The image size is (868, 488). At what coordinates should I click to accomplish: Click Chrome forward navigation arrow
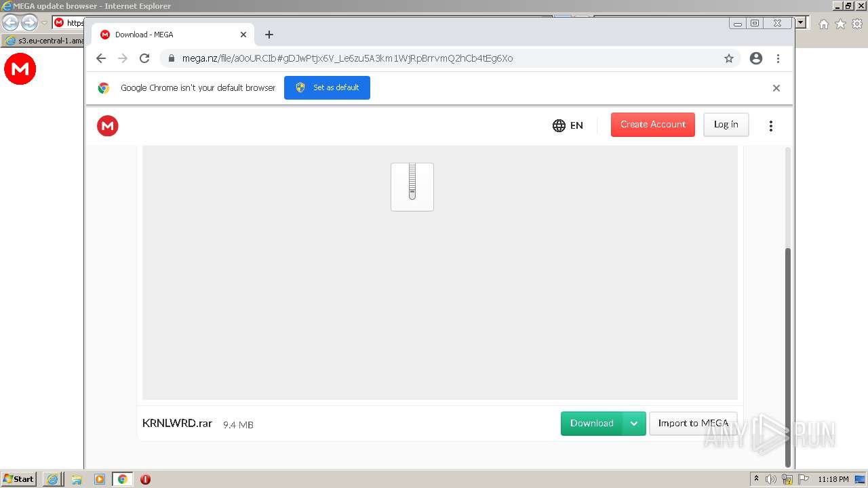click(123, 58)
